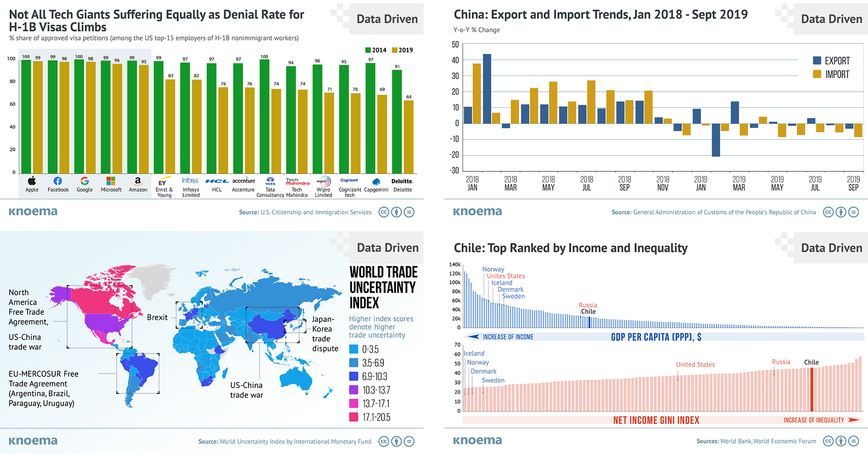Click the Chile: Top Ranked chart title
868x456 pixels.
pos(570,248)
